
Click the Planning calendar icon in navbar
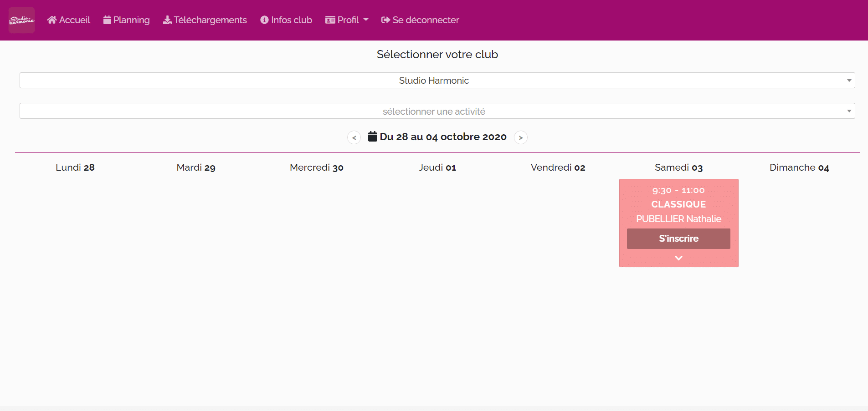click(x=107, y=20)
